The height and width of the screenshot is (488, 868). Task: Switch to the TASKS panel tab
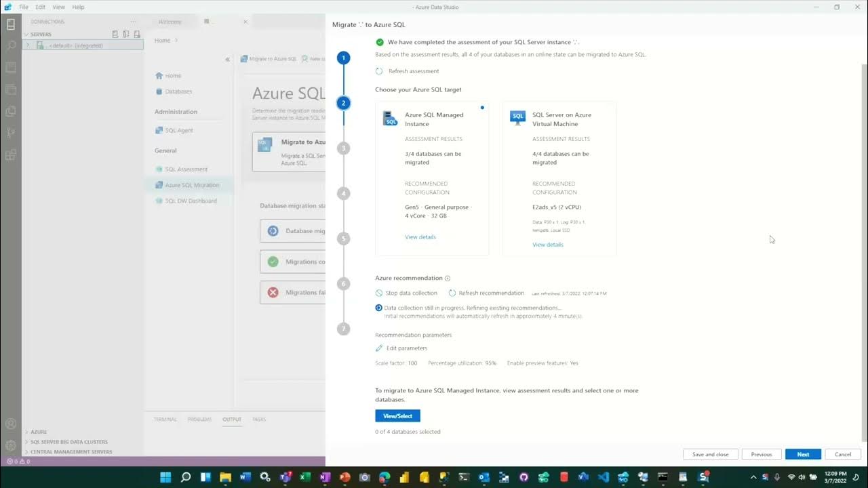tap(259, 420)
